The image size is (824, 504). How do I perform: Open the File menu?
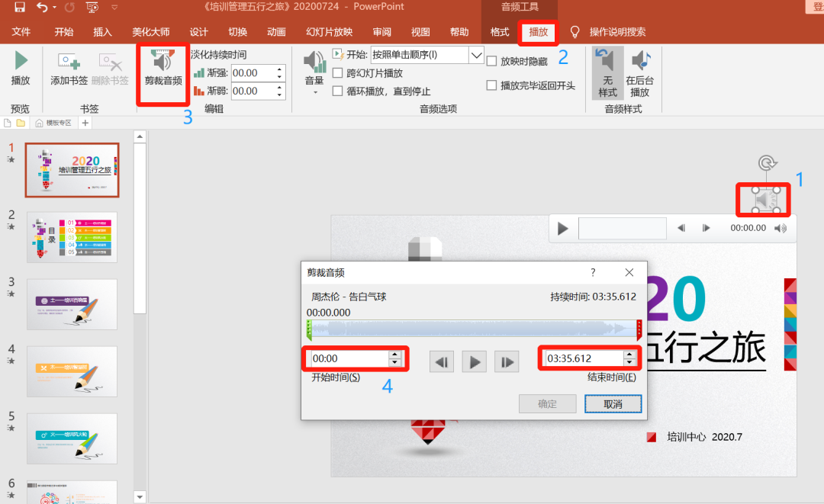pyautogui.click(x=21, y=32)
